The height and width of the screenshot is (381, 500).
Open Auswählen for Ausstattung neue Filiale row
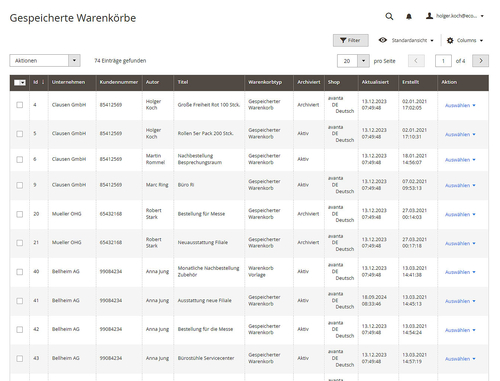[x=460, y=301]
